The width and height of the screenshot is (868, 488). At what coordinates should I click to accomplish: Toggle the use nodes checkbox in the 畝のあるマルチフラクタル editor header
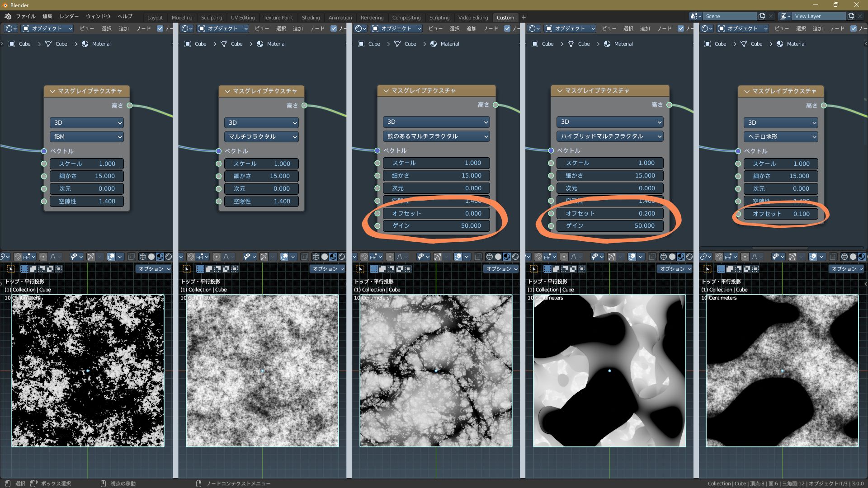tap(507, 28)
